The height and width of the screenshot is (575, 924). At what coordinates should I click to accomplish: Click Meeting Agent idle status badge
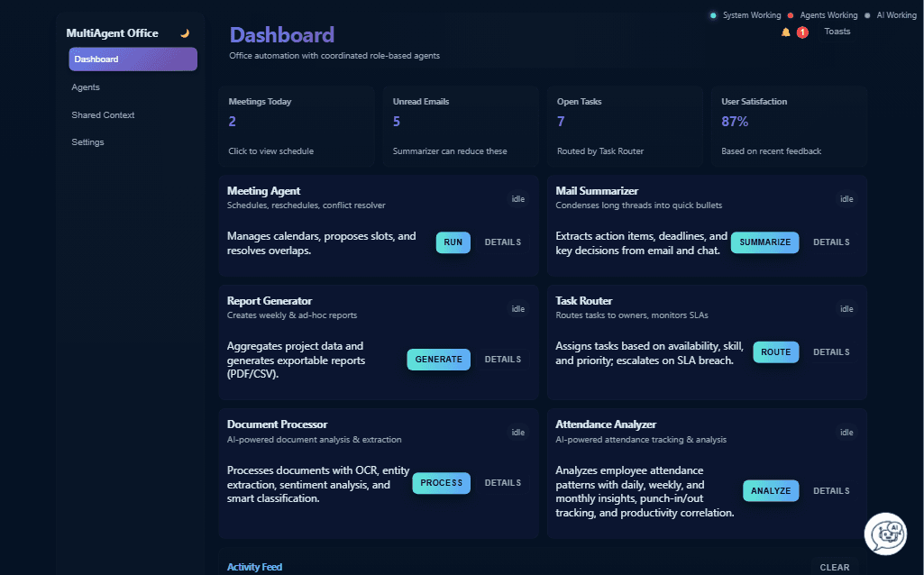tap(518, 199)
